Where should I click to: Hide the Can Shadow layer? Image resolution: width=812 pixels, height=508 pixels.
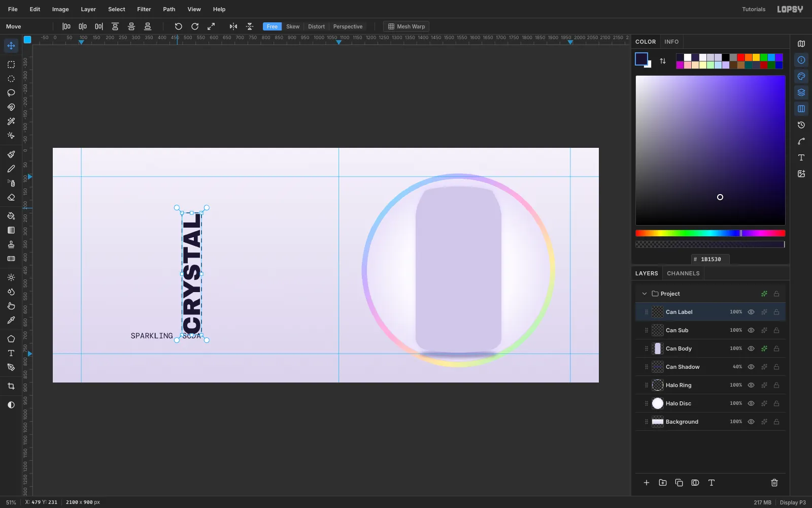[x=751, y=367]
